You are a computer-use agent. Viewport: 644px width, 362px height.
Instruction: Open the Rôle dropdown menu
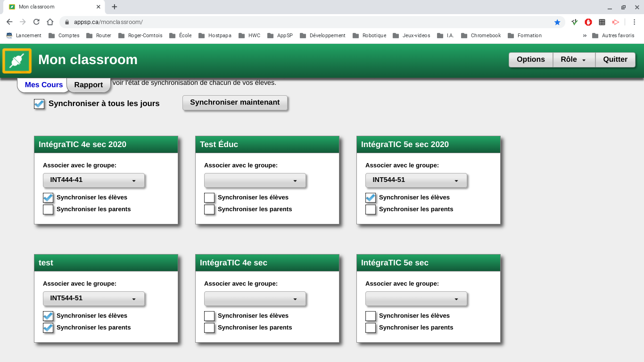573,59
